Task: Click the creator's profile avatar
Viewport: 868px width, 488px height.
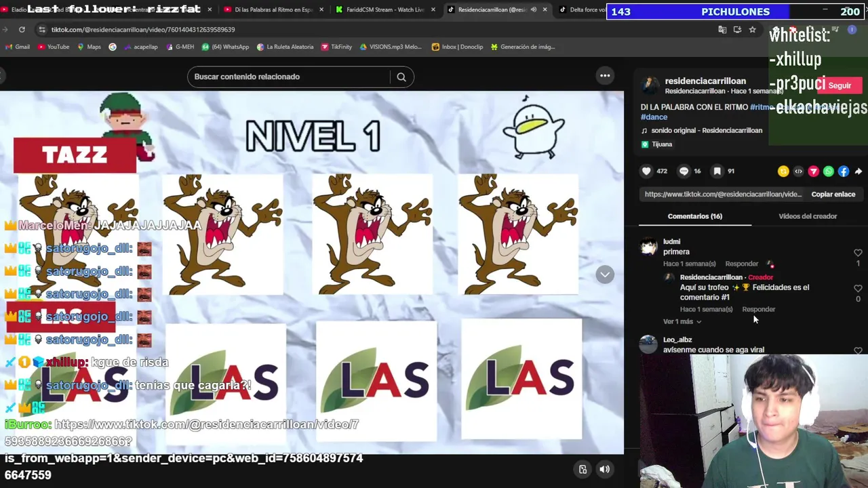Action: click(x=650, y=85)
